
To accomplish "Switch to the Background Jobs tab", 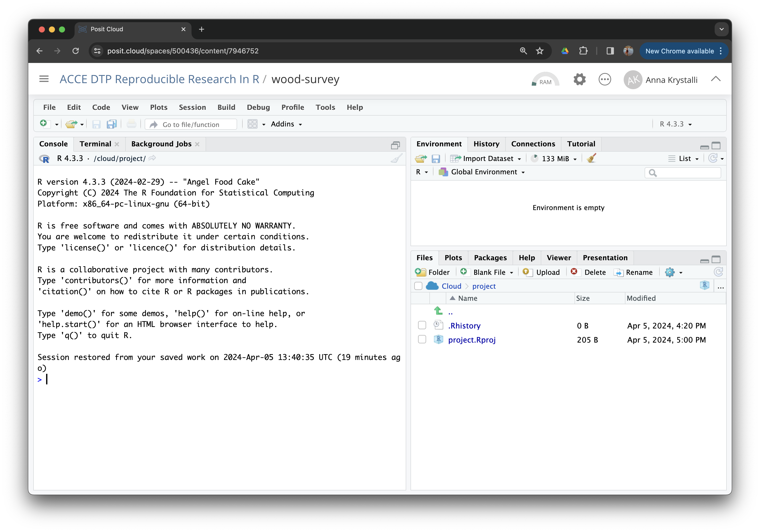I will click(161, 144).
